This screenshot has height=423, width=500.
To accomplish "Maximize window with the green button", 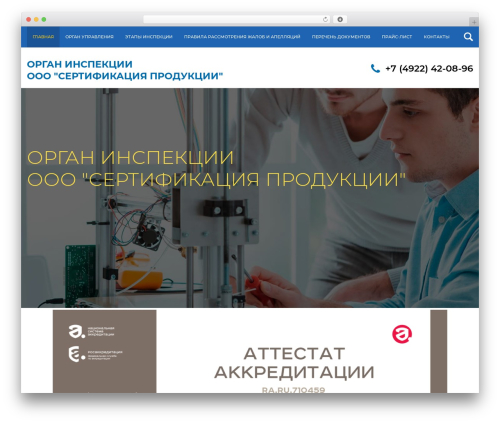I will click(x=44, y=19).
